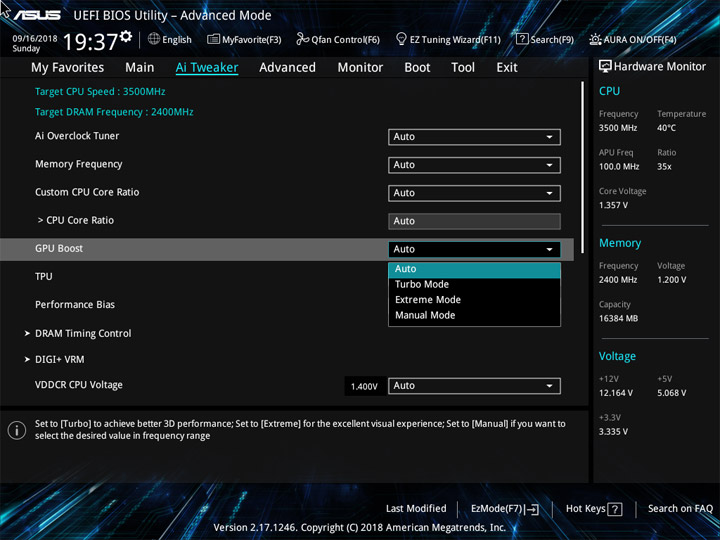Image resolution: width=720 pixels, height=540 pixels.
Task: Click the Hardware Monitor display icon
Action: pos(605,67)
